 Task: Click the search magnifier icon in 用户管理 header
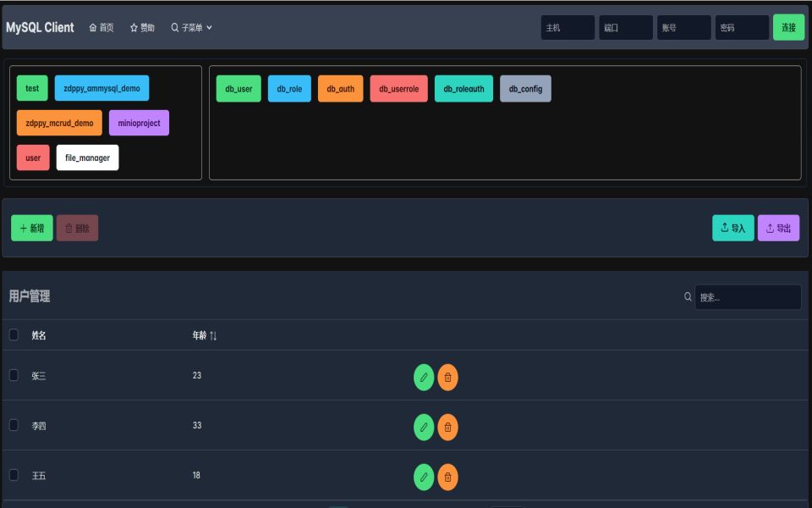(x=686, y=296)
